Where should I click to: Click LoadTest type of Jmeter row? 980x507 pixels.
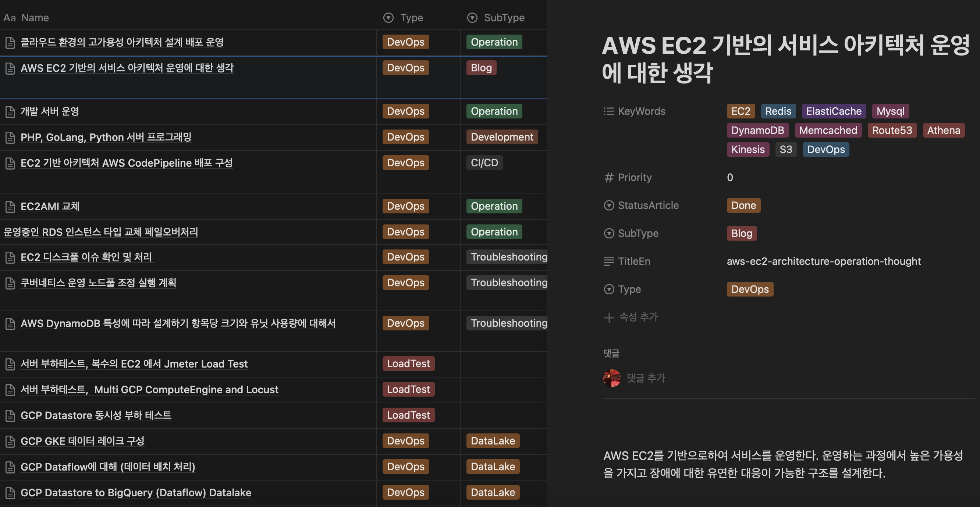[x=408, y=364]
